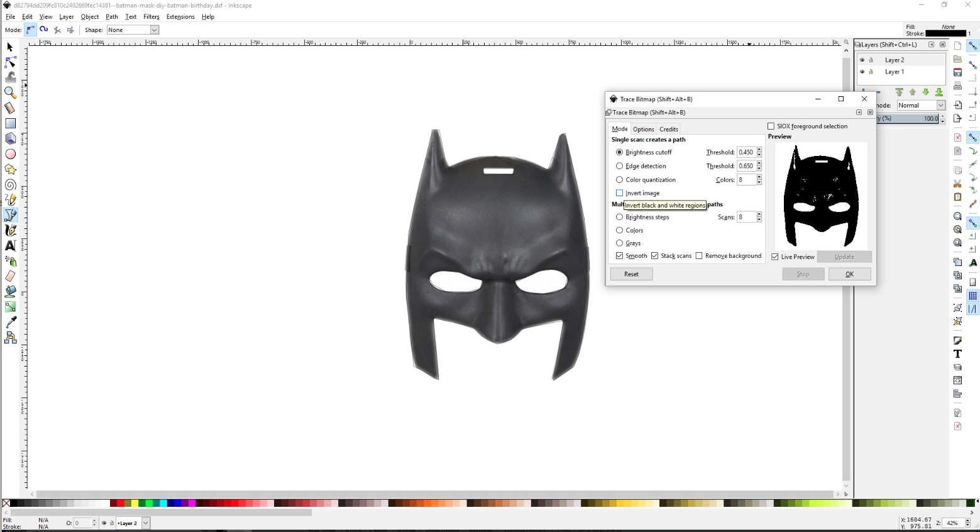Click the Save document icon

click(957, 72)
